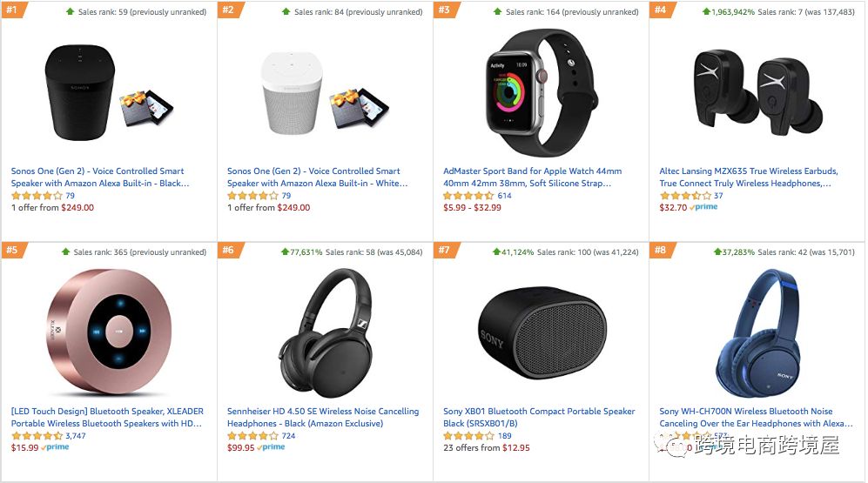The image size is (868, 483).
Task: Open the XLEADER Bluetooth Speaker title link
Action: (105, 418)
